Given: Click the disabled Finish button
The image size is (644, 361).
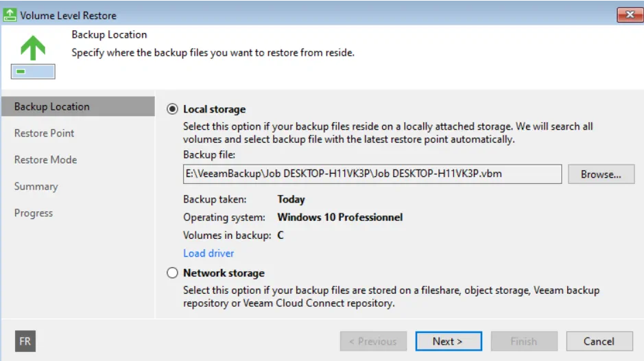Looking at the screenshot, I should tap(524, 341).
